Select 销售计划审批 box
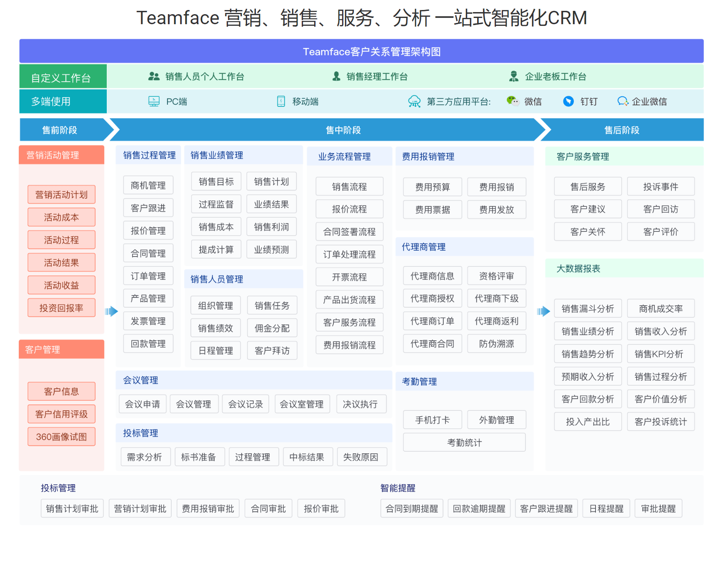Image resolution: width=728 pixels, height=563 pixels. click(72, 508)
